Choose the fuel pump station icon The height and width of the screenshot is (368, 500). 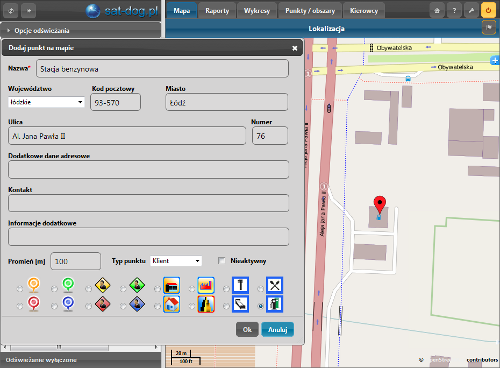[274, 304]
